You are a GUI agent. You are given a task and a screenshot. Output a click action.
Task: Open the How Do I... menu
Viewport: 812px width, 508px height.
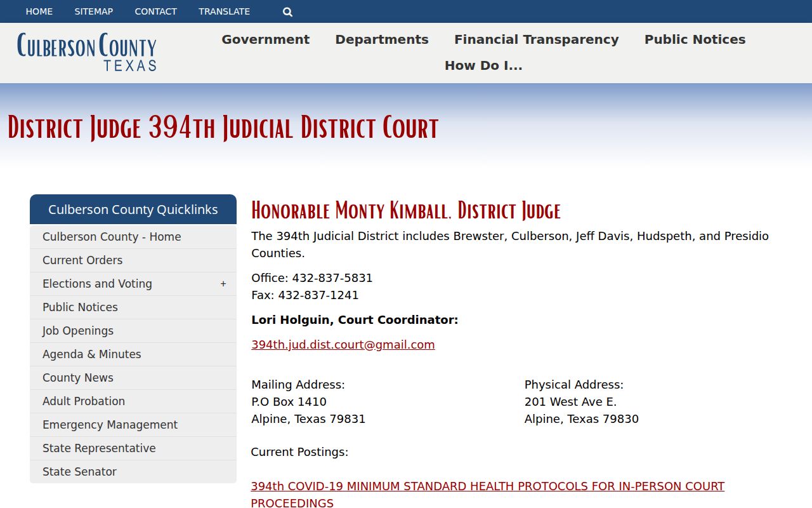[483, 65]
